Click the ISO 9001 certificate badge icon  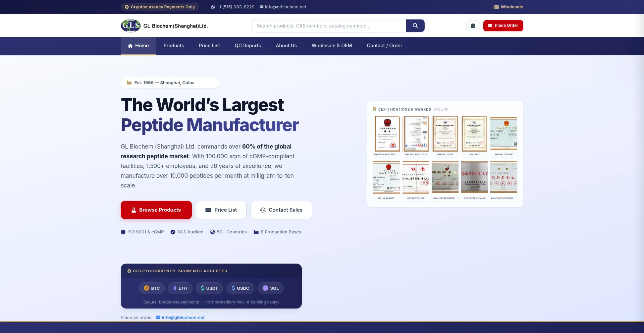(123, 232)
